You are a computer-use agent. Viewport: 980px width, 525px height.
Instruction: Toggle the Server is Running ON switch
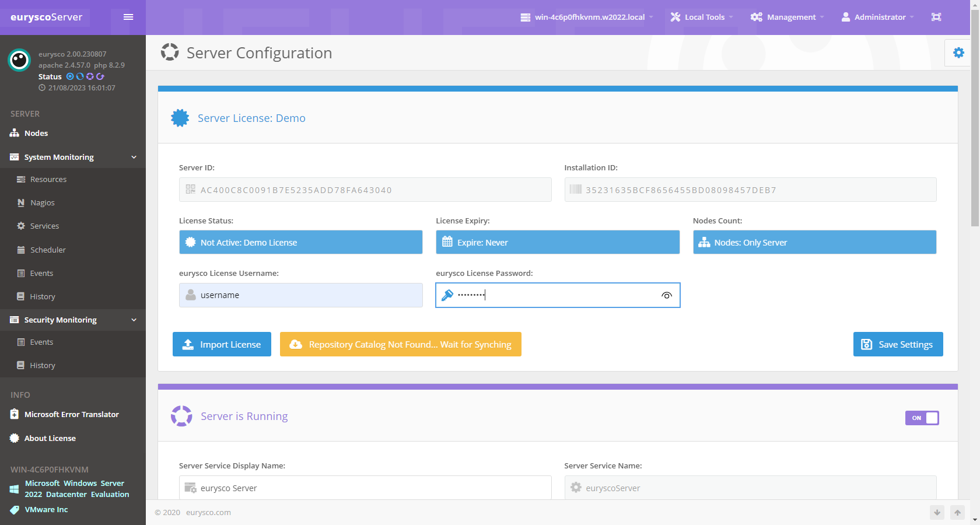922,418
